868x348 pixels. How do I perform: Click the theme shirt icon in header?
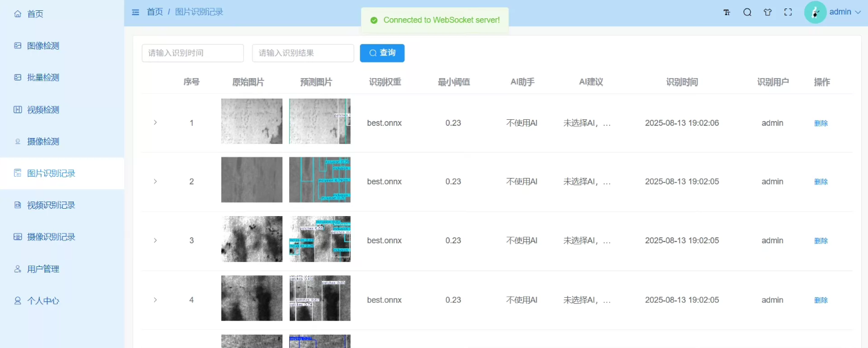point(768,12)
